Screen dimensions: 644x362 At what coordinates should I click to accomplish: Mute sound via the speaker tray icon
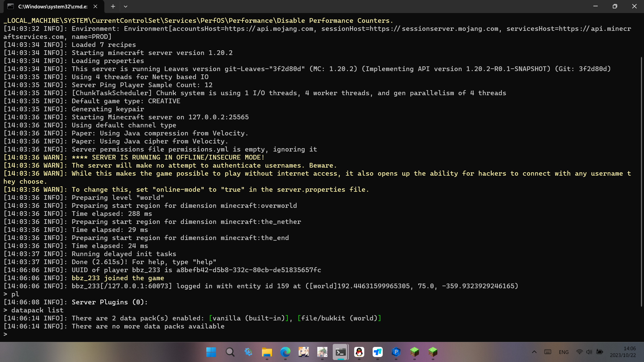[589, 352]
